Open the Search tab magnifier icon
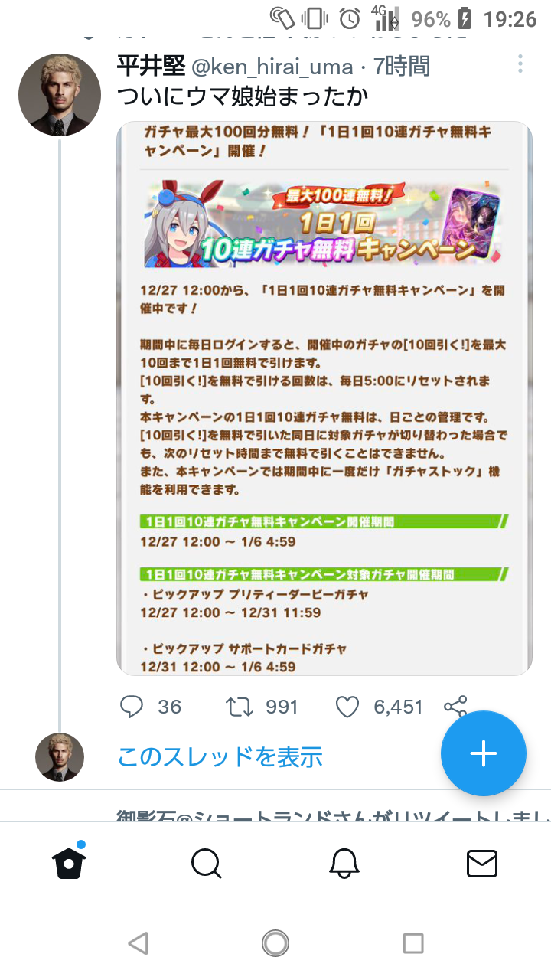551x980 pixels. click(206, 864)
